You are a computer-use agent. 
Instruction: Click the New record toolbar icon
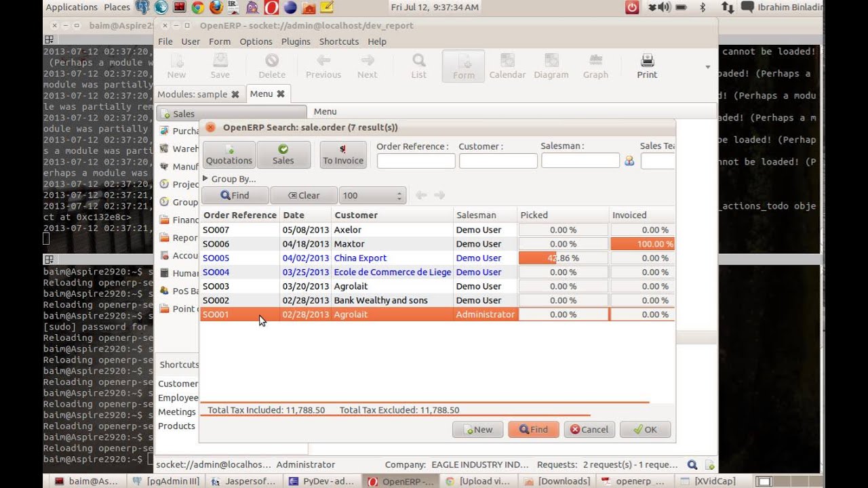coord(176,66)
